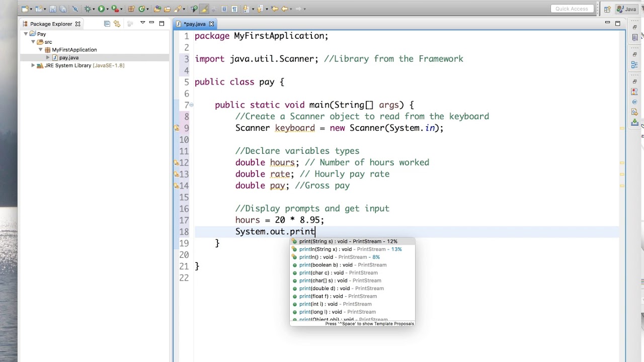Open the Outline view side icon

(634, 65)
